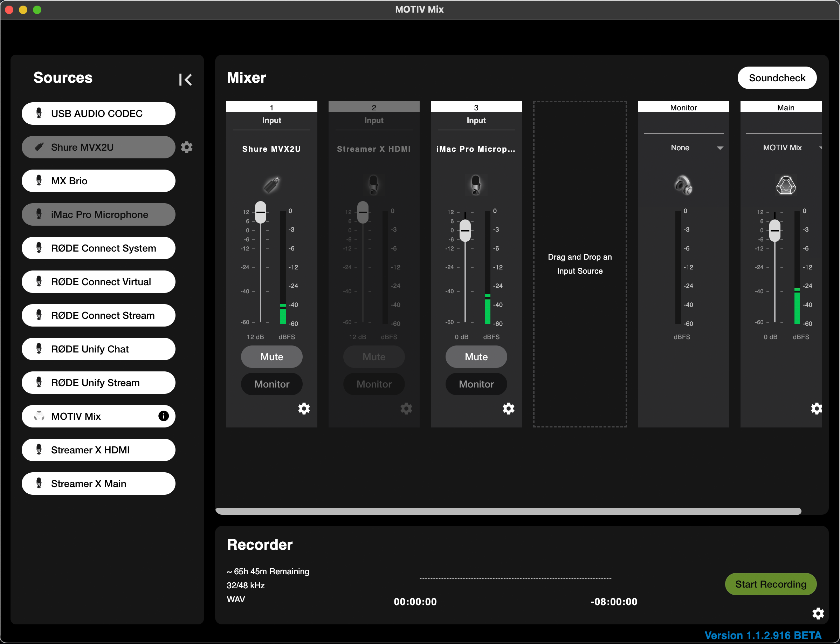
Task: Open the Main output channel settings gear
Action: (816, 408)
